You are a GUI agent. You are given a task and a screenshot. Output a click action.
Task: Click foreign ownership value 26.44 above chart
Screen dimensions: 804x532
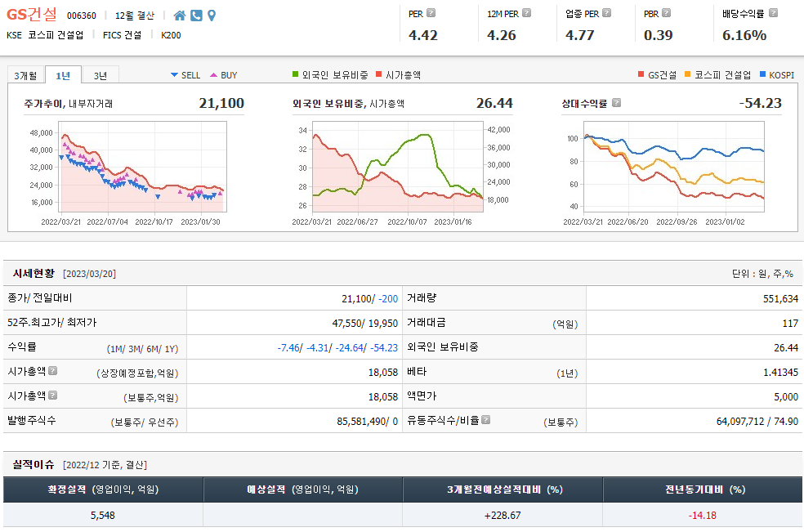click(x=494, y=103)
